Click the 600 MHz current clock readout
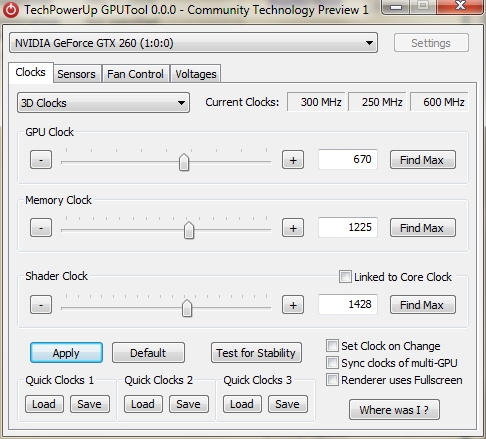Viewport: 486px width, 439px height. click(439, 102)
